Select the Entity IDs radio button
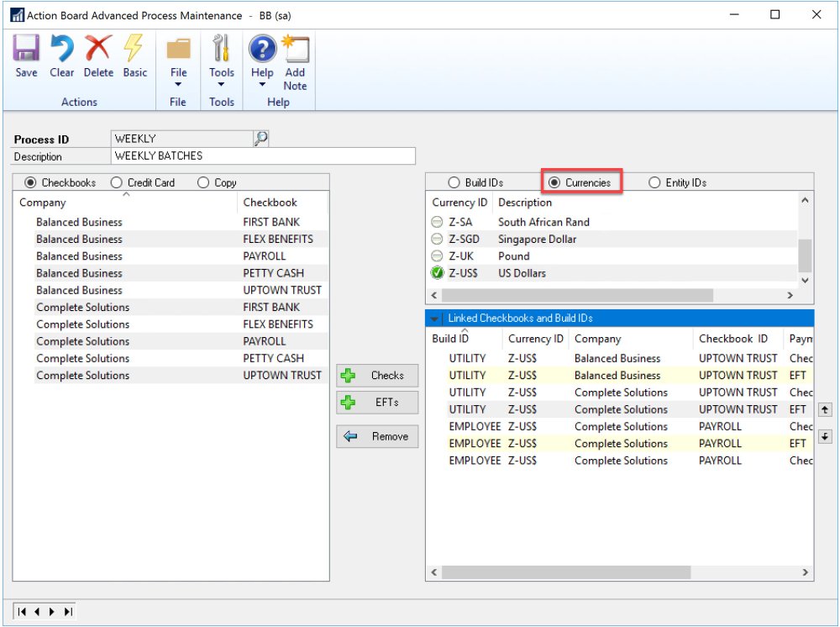 point(655,182)
